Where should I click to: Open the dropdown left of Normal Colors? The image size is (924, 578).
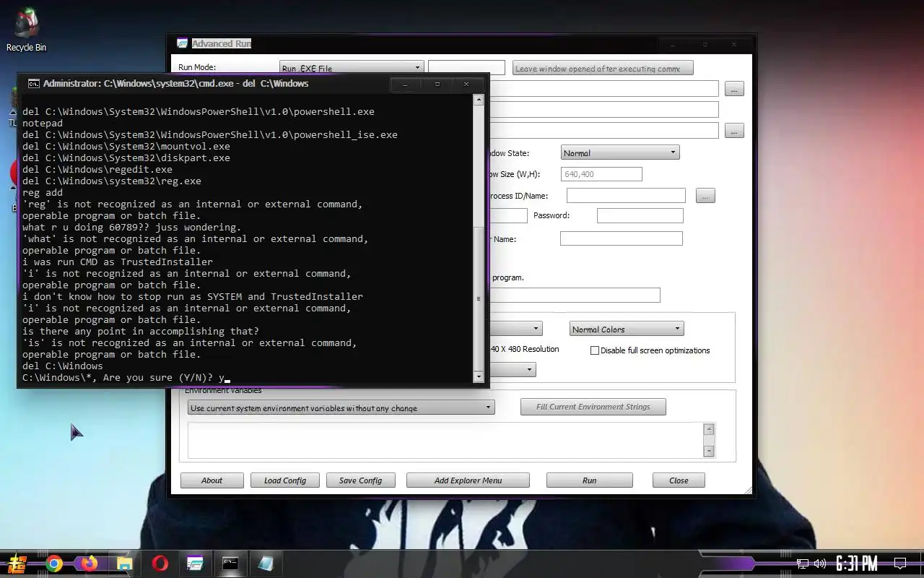tap(515, 329)
